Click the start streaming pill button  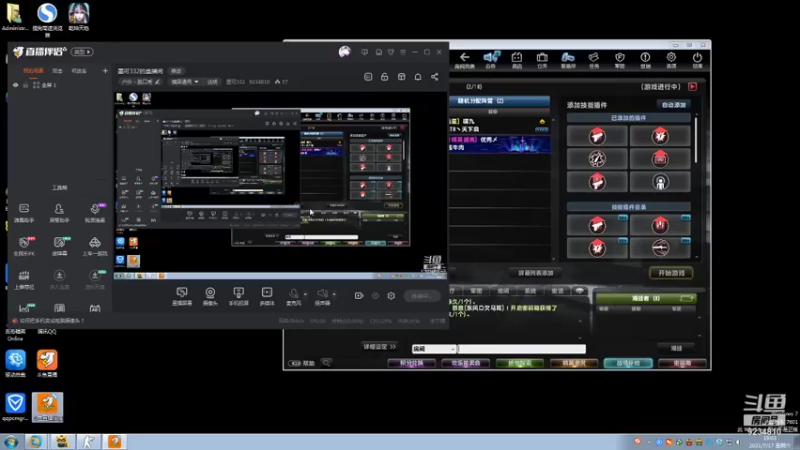point(421,296)
